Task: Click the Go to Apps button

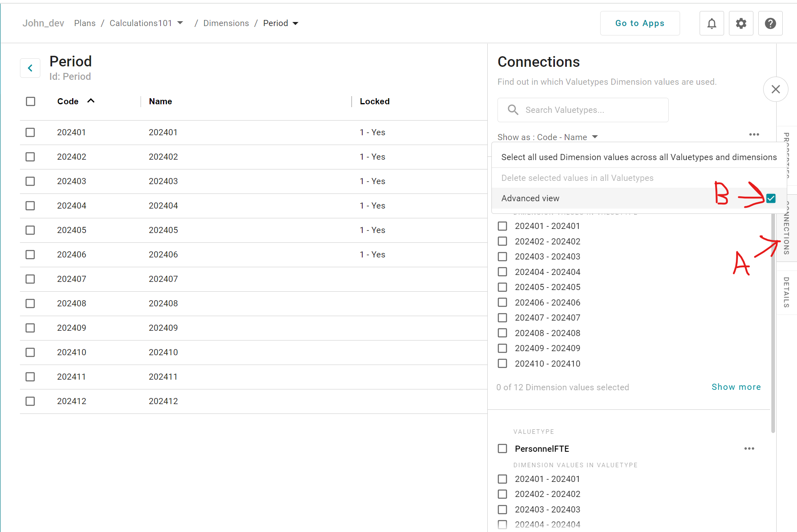Action: point(639,23)
